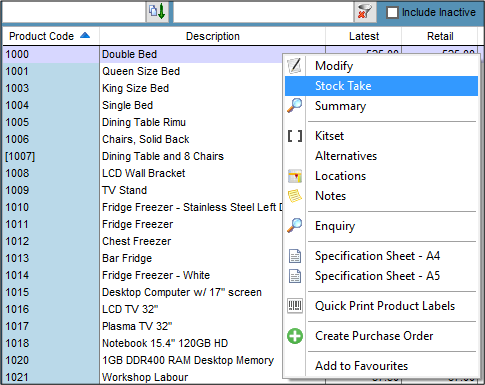Toggle the Include Inactive checkbox
This screenshot has width=485, height=385.
392,13
